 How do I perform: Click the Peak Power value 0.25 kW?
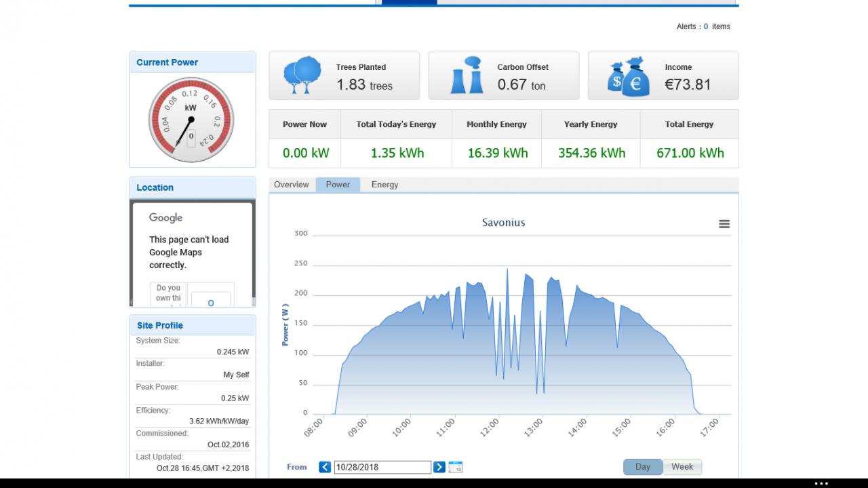[235, 398]
